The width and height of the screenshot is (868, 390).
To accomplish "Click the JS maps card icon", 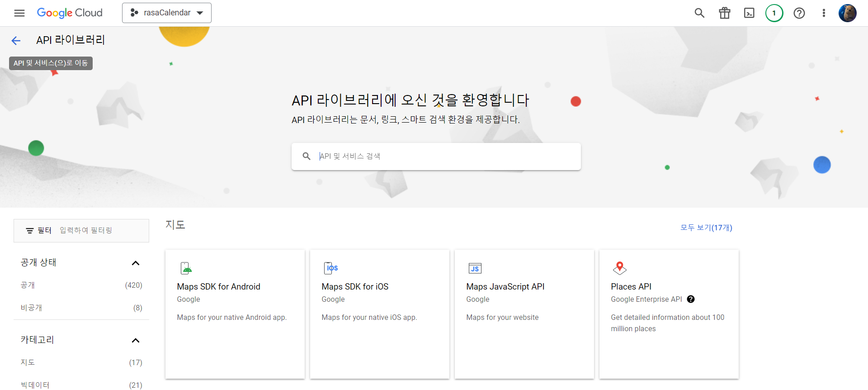I will tap(475, 268).
